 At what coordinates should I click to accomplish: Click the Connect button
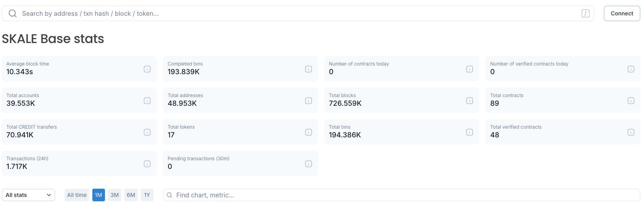[x=622, y=13]
